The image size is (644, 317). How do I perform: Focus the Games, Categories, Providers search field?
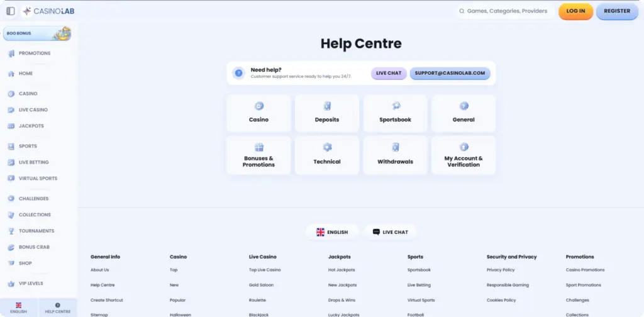[x=506, y=11]
